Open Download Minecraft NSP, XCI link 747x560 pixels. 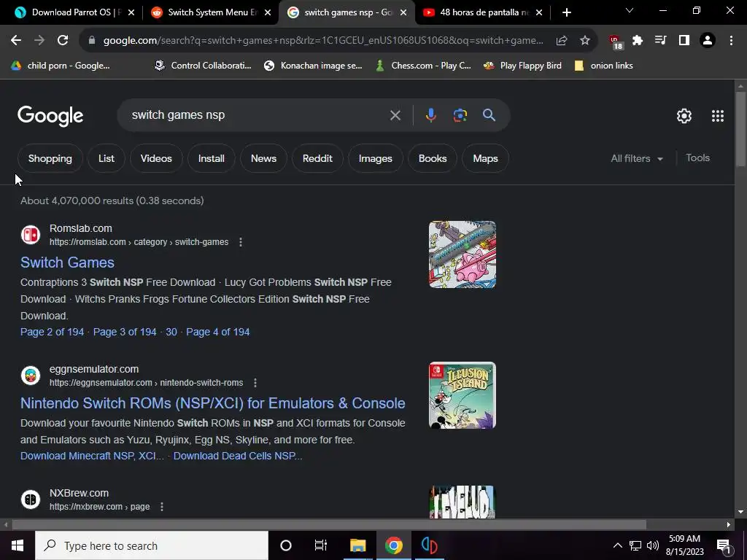(92, 456)
